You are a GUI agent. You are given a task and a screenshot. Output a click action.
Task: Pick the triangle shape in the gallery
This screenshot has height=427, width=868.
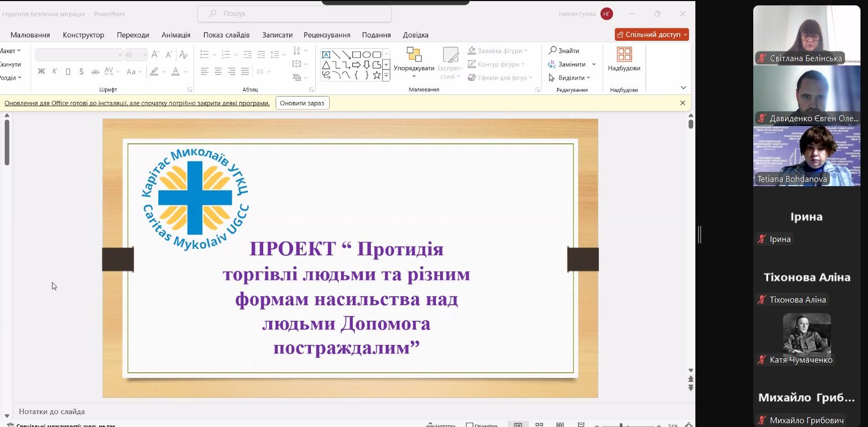[325, 65]
